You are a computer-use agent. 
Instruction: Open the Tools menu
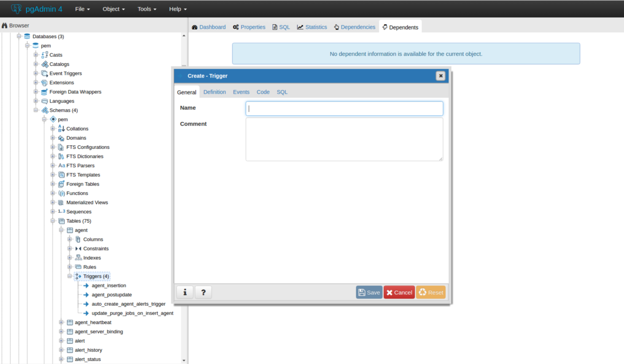point(147,9)
